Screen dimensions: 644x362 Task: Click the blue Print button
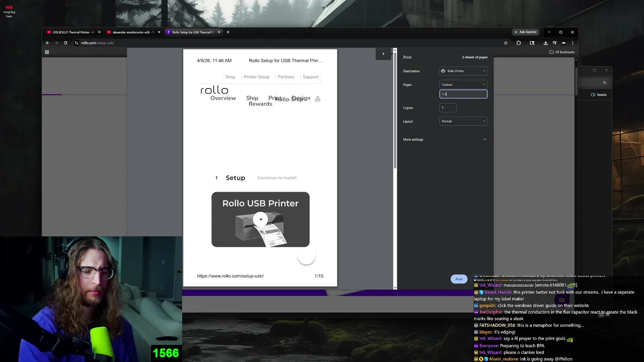[x=459, y=279]
